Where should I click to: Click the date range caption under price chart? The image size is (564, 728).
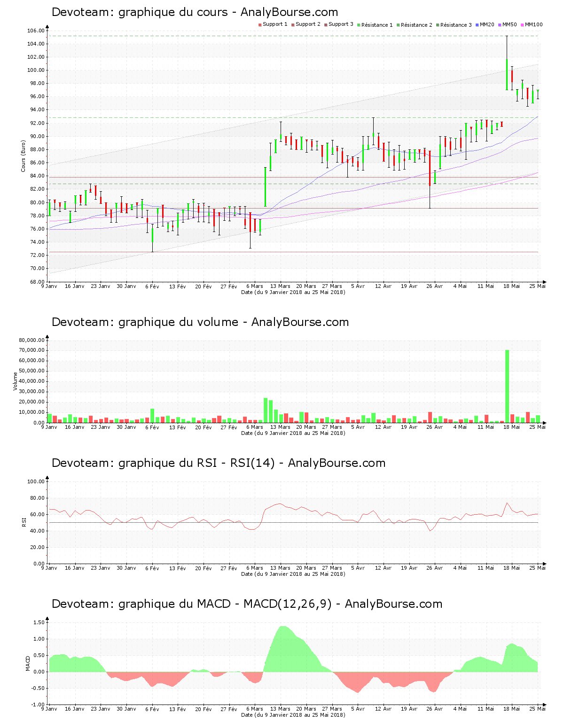pyautogui.click(x=293, y=292)
